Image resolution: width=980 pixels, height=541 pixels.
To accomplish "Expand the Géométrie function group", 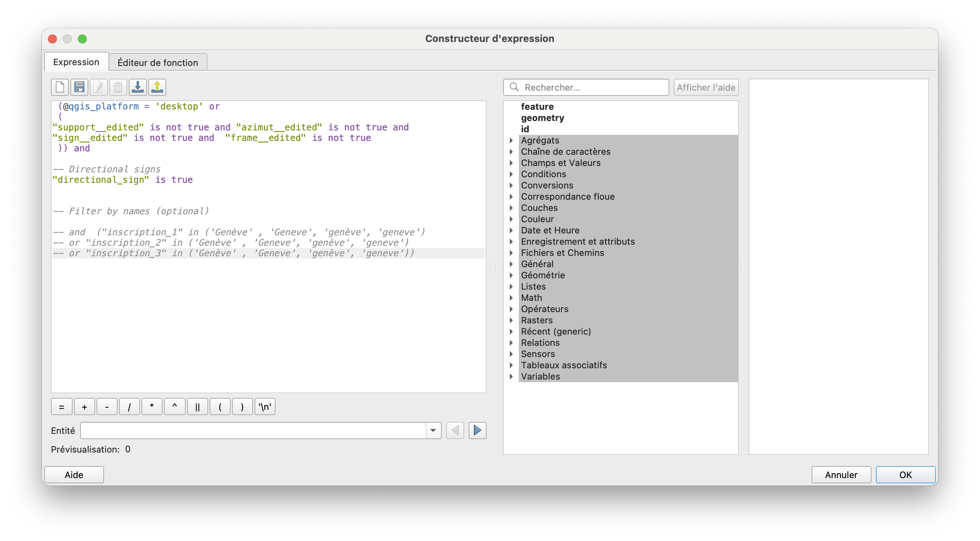I will click(x=511, y=275).
